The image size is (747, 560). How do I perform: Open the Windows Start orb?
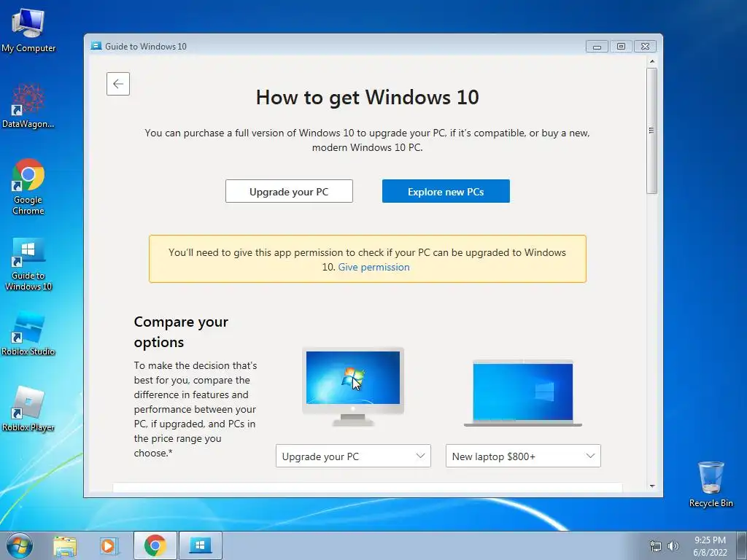point(19,545)
